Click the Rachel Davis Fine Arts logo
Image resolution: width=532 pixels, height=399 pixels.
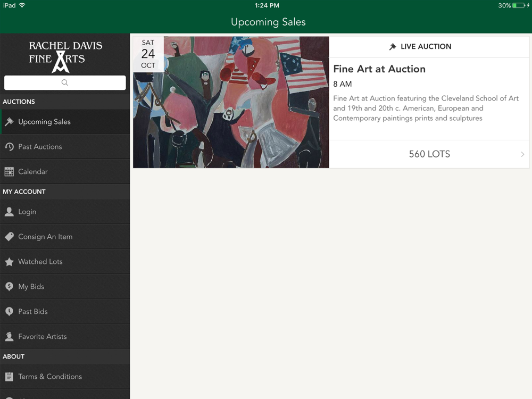[x=65, y=56]
